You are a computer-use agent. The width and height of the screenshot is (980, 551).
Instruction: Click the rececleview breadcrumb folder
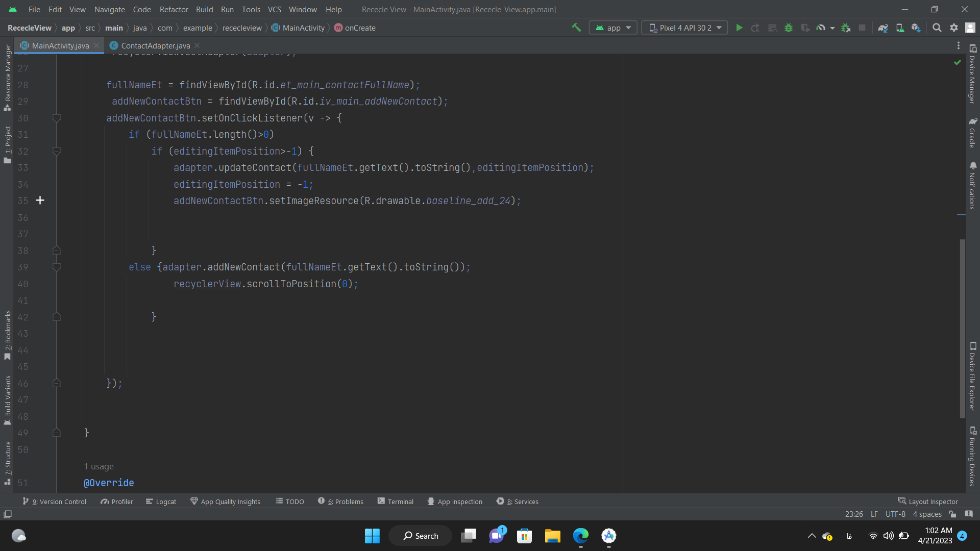point(242,28)
